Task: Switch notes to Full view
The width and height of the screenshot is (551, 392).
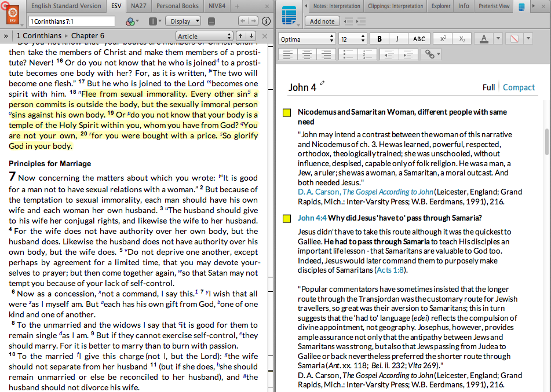Action: coord(488,87)
